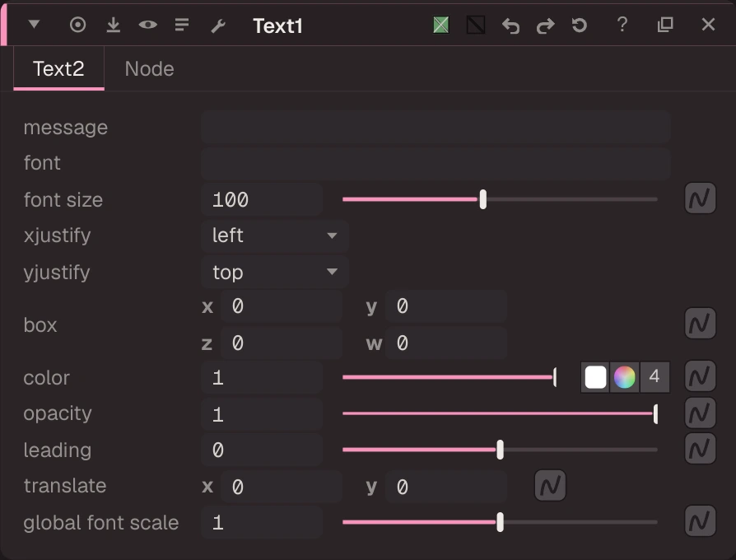Viewport: 736px width, 560px height.
Task: Click the translate y value field
Action: tap(446, 487)
